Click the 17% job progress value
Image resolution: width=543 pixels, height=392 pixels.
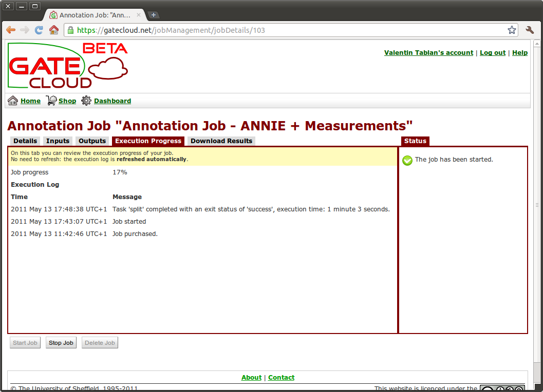click(x=120, y=172)
